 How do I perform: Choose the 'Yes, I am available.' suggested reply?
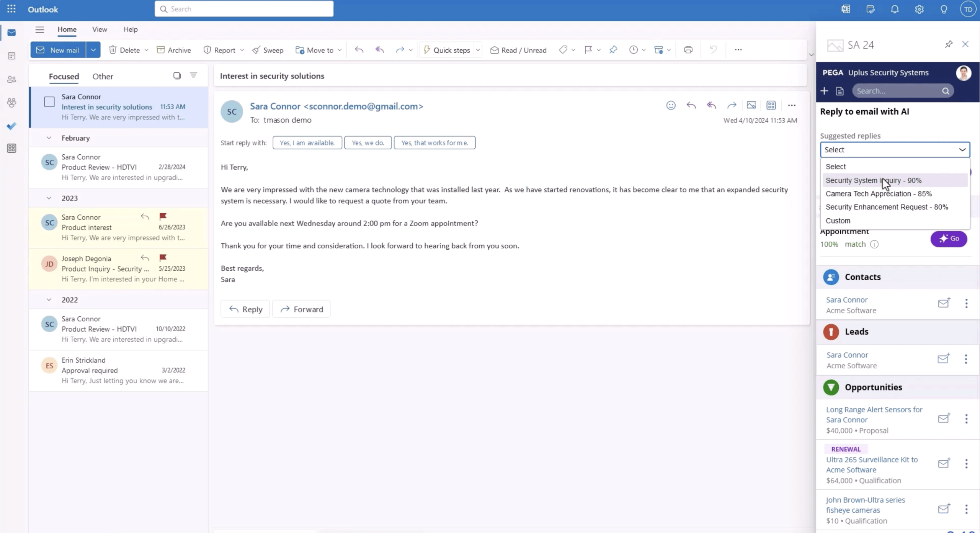coord(307,143)
